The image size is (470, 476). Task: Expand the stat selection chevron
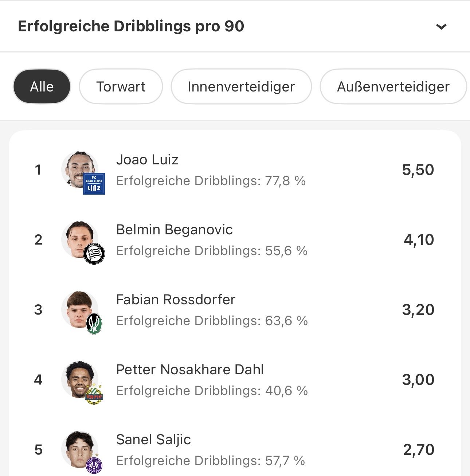(x=441, y=27)
